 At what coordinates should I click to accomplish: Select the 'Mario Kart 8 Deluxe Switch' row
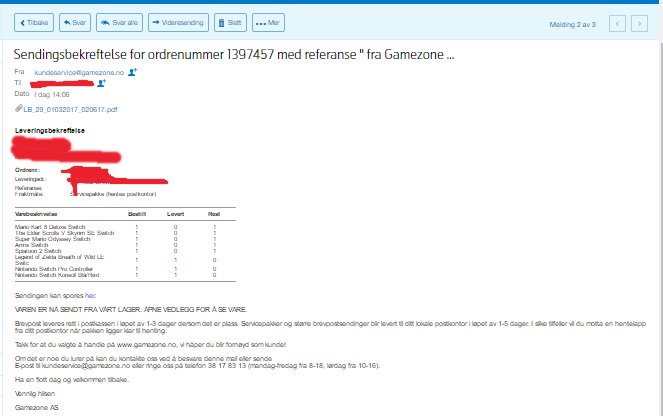(125, 227)
